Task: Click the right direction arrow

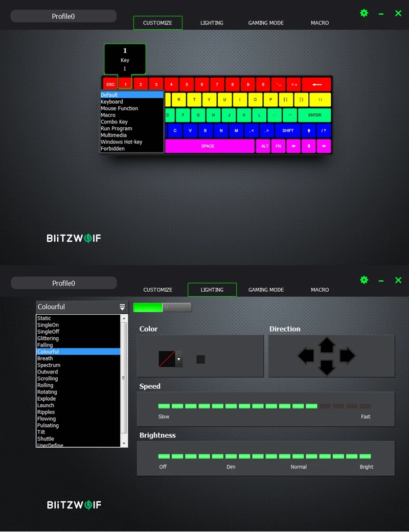Action: click(347, 356)
